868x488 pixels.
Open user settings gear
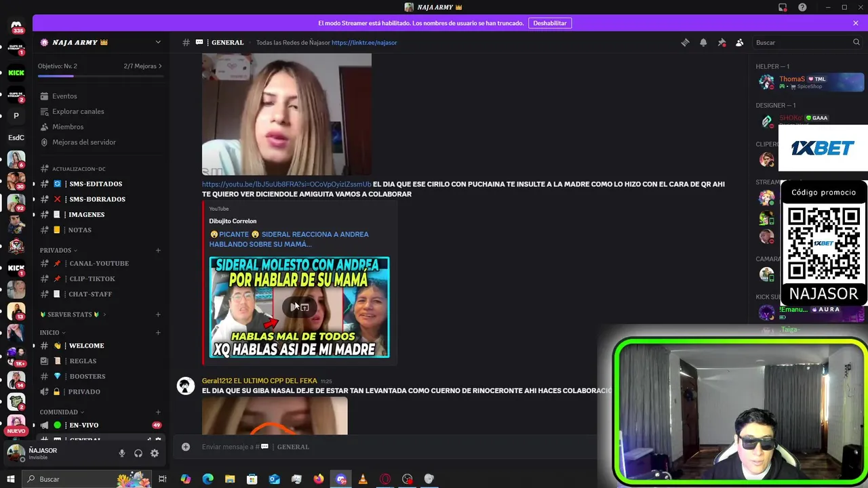(155, 453)
